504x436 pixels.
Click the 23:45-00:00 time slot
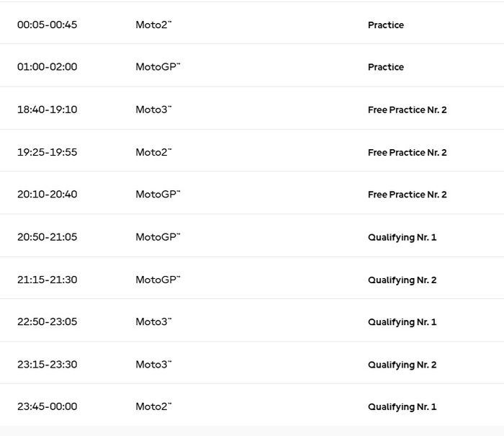point(47,406)
